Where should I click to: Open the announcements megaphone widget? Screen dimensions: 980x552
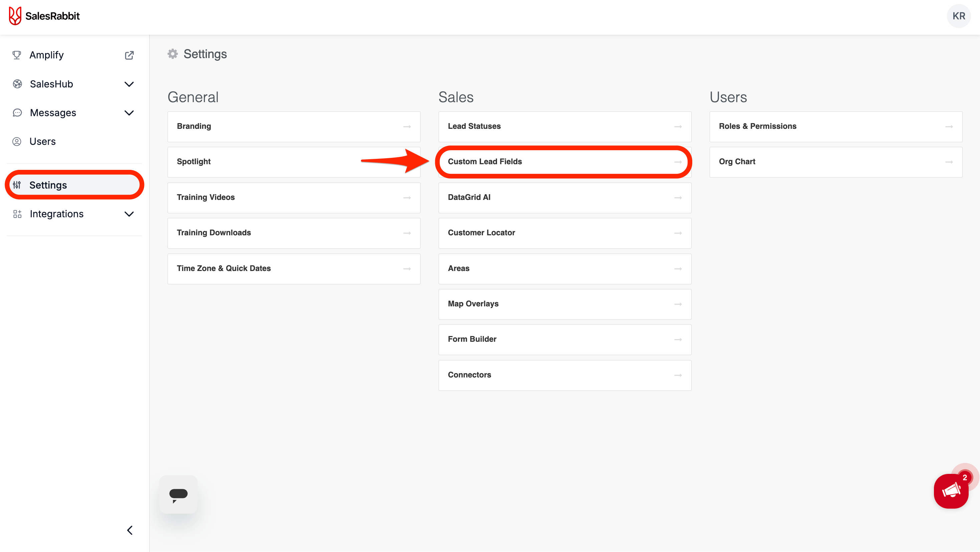click(x=952, y=491)
